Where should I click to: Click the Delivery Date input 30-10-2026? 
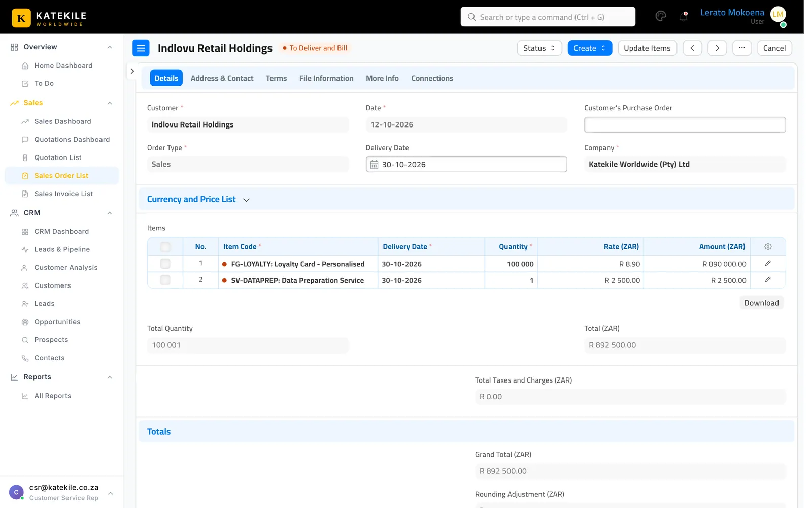pyautogui.click(x=466, y=165)
